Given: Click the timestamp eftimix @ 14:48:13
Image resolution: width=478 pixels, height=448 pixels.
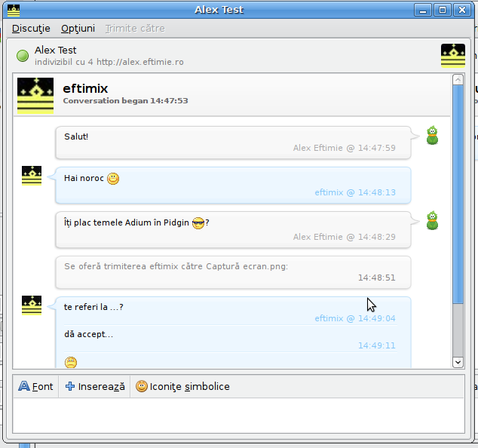Looking at the screenshot, I should [x=355, y=192].
